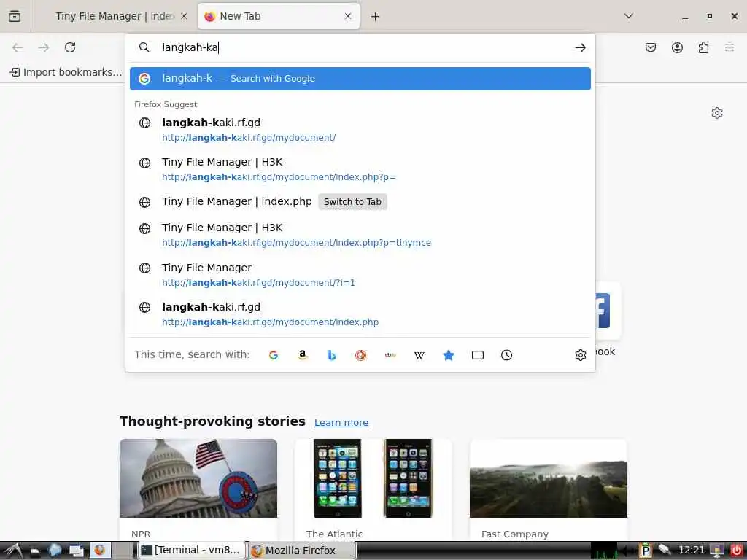Image resolution: width=747 pixels, height=560 pixels.
Task: Click the 12:21 clock in the tray
Action: 691,551
